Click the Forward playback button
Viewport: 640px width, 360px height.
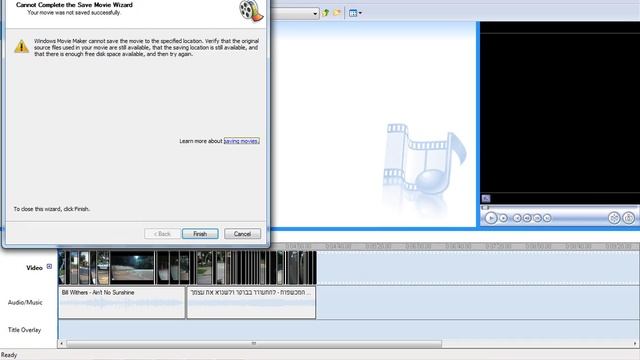tap(547, 218)
